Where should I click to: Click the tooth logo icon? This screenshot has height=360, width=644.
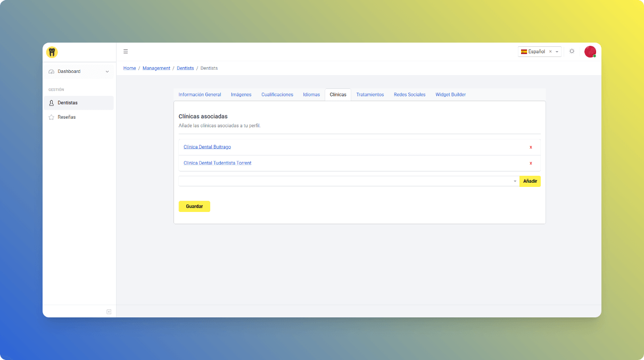[52, 52]
